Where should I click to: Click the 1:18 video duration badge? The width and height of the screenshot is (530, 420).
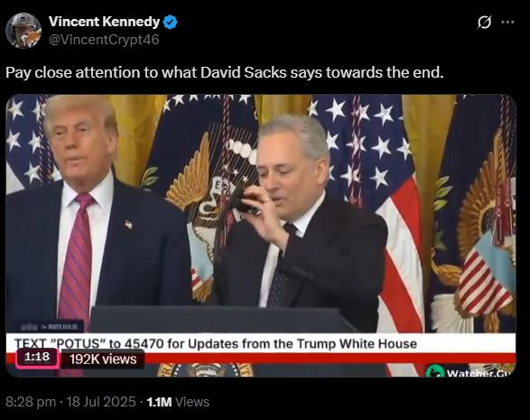37,357
